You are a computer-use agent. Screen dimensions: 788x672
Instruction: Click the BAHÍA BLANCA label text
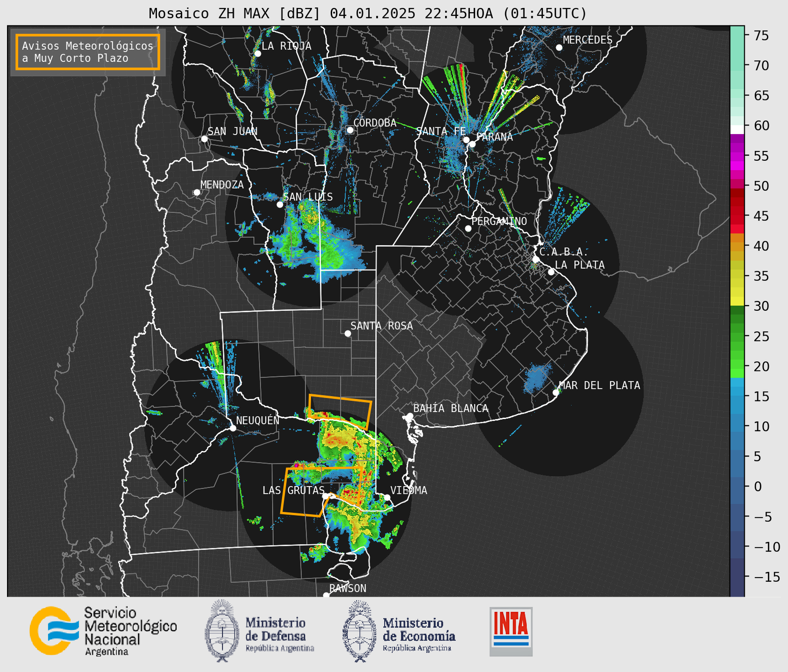pyautogui.click(x=451, y=408)
